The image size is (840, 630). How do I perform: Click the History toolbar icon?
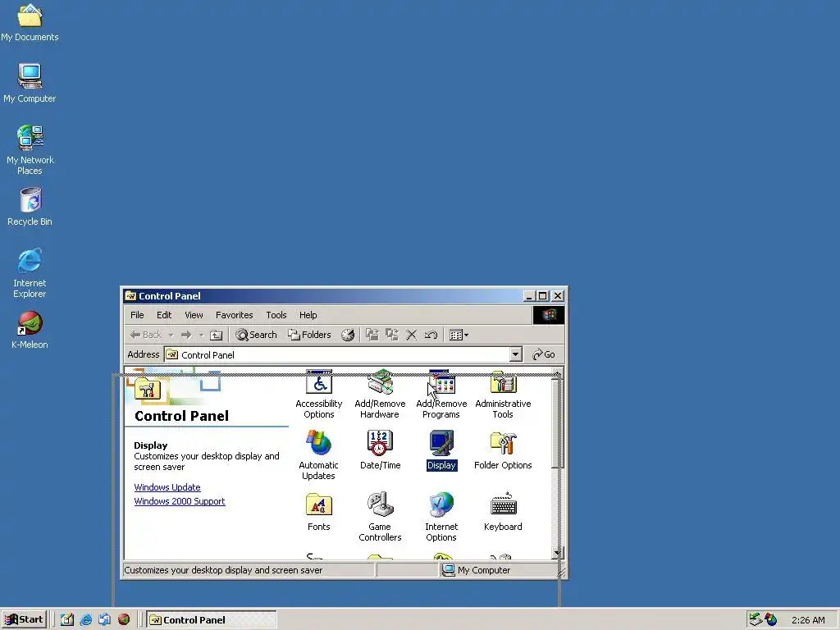(348, 335)
